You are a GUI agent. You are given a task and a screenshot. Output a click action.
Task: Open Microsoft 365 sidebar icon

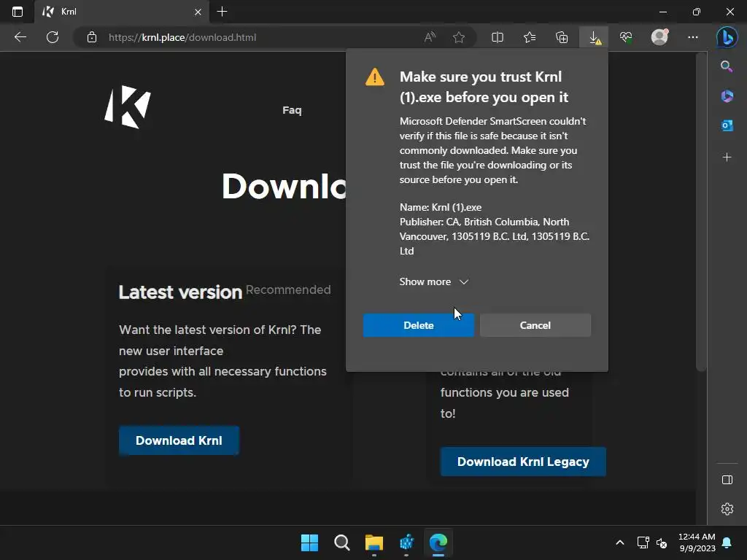[727, 96]
